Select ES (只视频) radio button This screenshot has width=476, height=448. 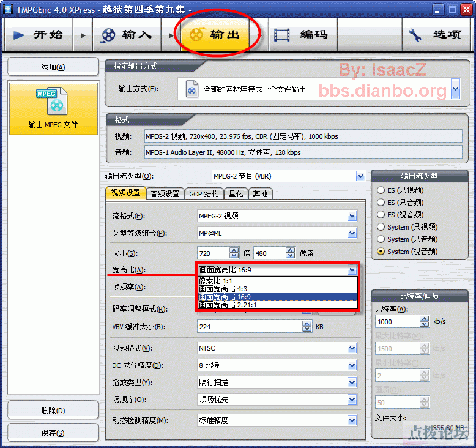(x=381, y=190)
